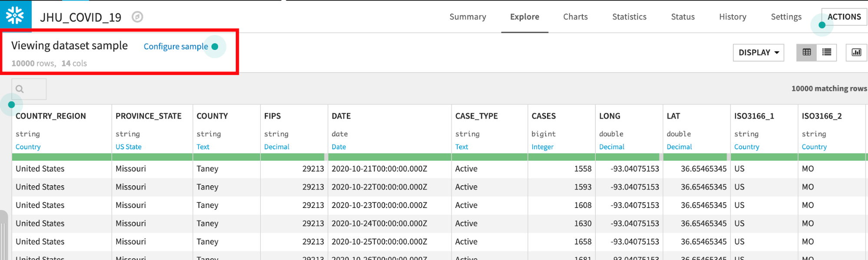Click the Snowflake dataset logo icon
The height and width of the screenshot is (260, 868).
[x=15, y=16]
